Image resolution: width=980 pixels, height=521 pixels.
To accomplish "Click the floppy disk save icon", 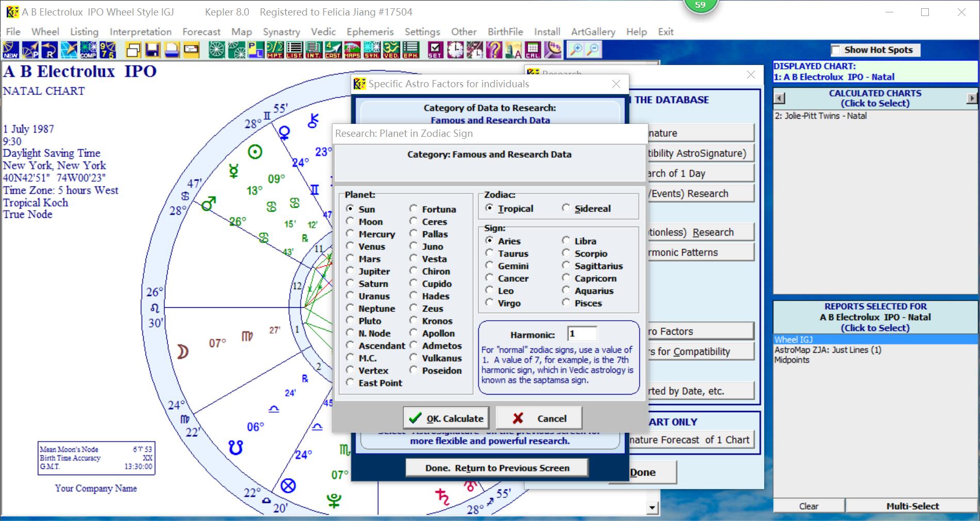I will pos(152,50).
